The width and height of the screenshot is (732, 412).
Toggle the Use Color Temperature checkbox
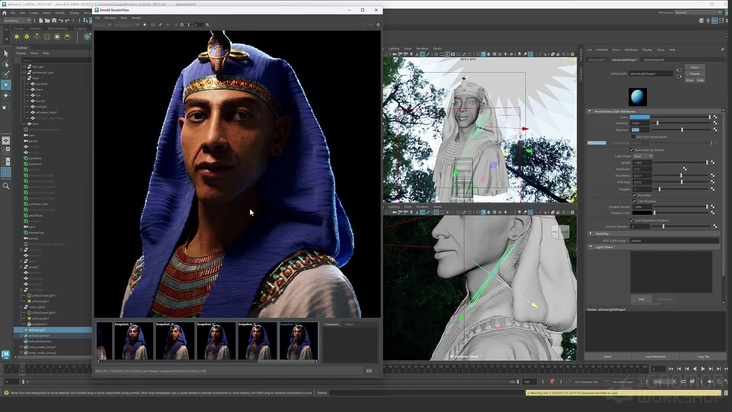tap(632, 136)
